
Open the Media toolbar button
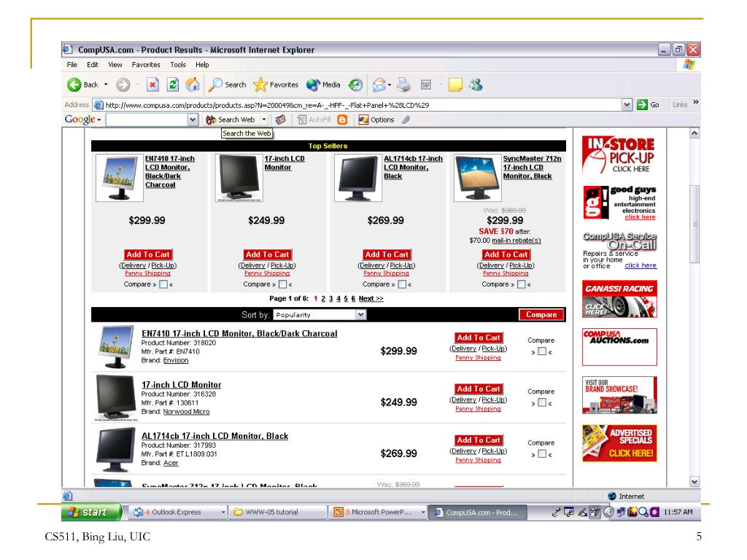(x=323, y=85)
